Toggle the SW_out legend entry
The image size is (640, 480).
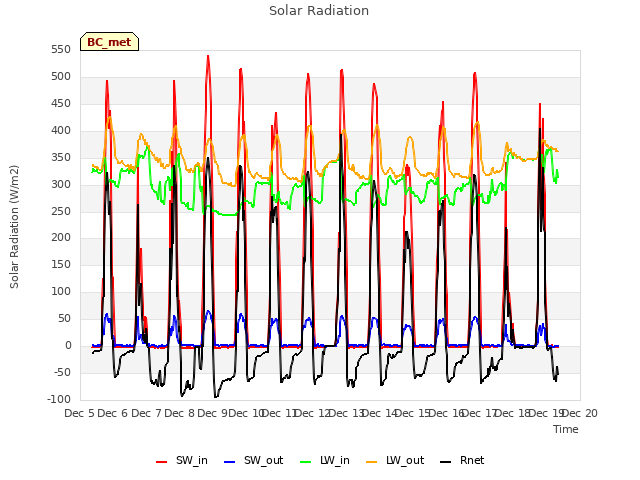coord(253,460)
